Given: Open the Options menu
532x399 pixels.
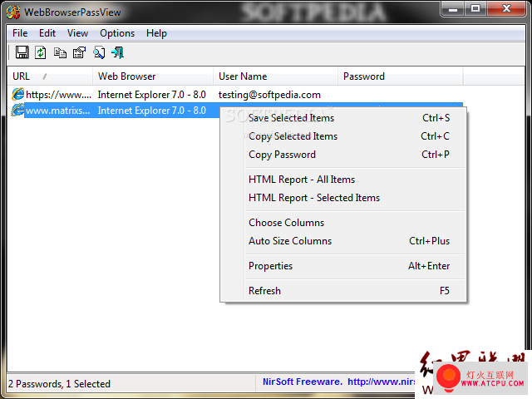Looking at the screenshot, I should coord(117,33).
